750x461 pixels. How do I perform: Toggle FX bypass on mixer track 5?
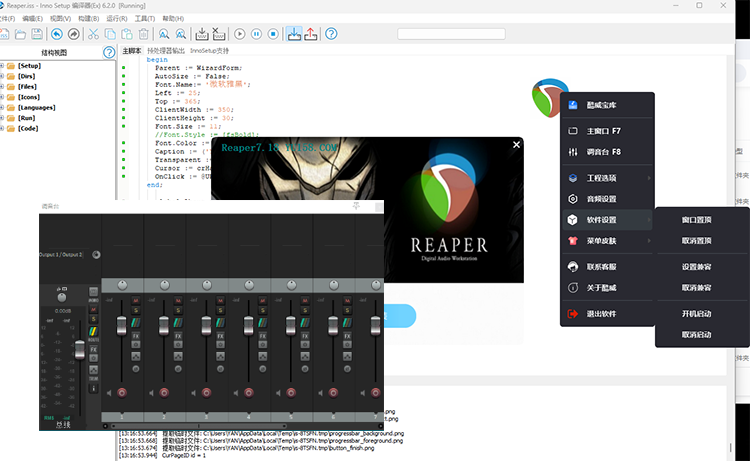[x=305, y=344]
